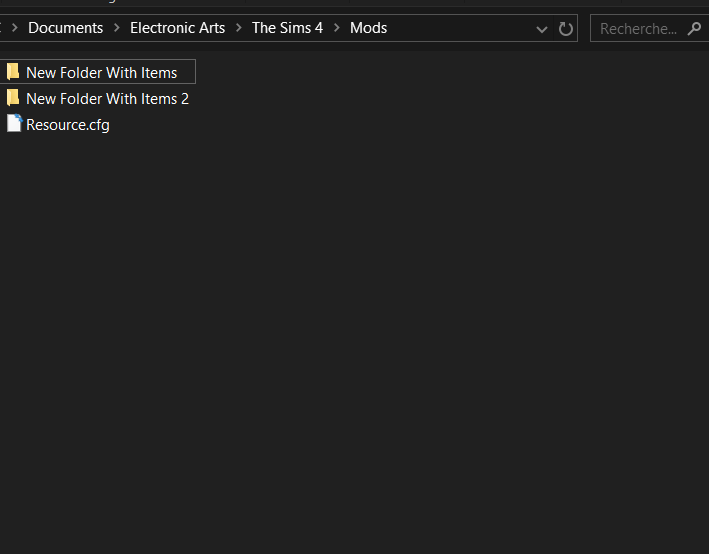Expand chevron after Documents in breadcrumb
709x554 pixels.
click(117, 28)
